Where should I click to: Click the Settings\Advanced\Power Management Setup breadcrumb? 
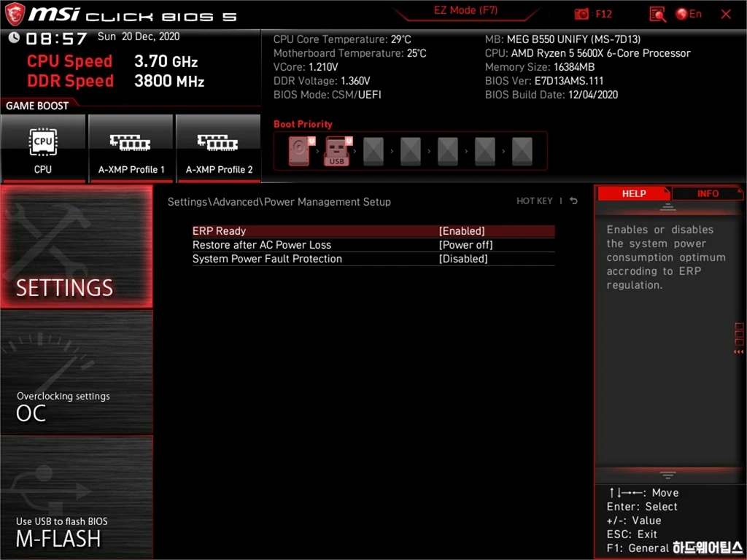(x=279, y=202)
